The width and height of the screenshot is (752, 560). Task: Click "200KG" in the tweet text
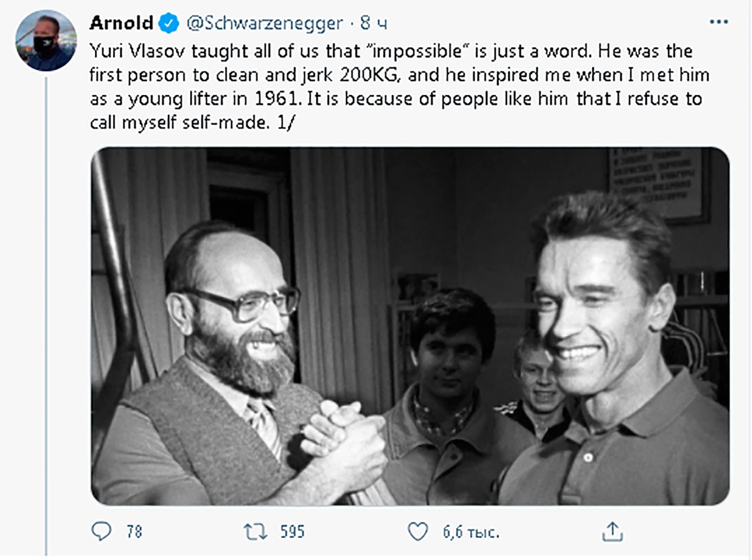370,75
